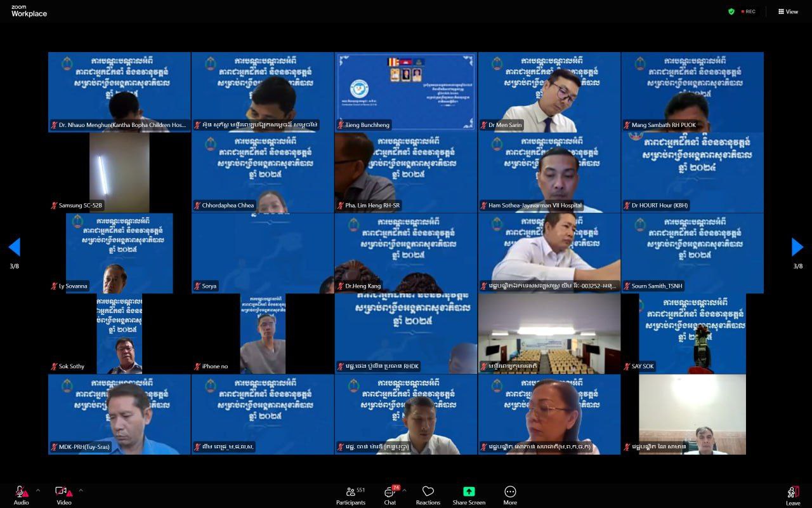Select Ham Sothea-Jayavarman VII Hospital tile
Viewport: 812px width, 508px height.
pos(549,172)
